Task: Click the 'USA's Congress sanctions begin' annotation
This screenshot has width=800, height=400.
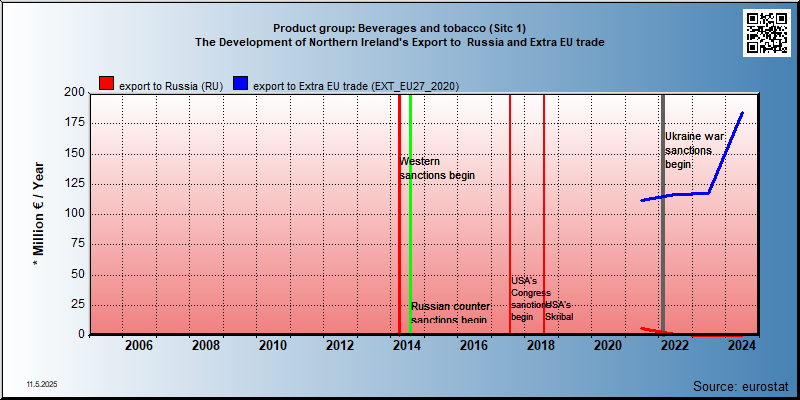Action: [530, 299]
